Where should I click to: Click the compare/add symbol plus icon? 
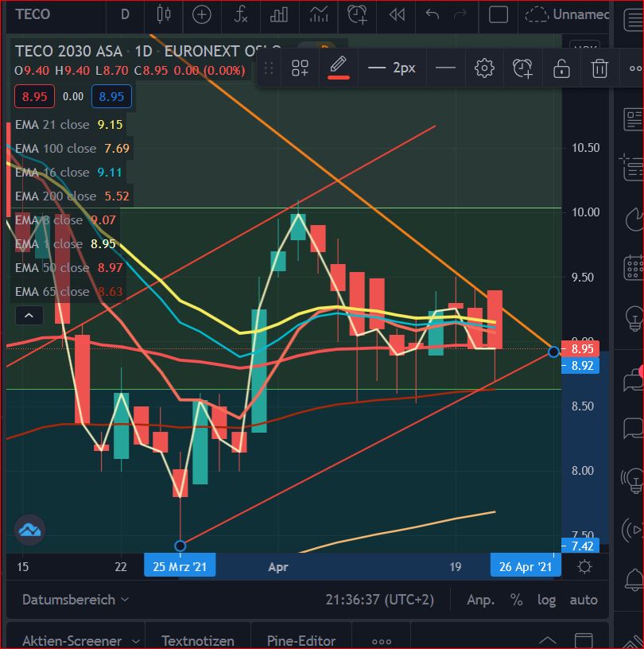point(202,15)
